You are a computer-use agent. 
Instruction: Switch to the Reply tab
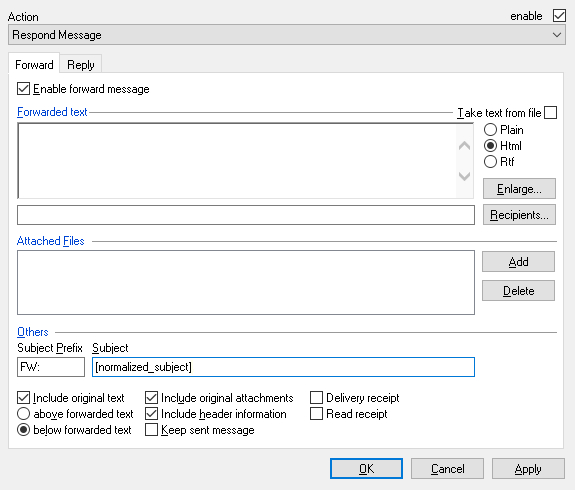[81, 65]
